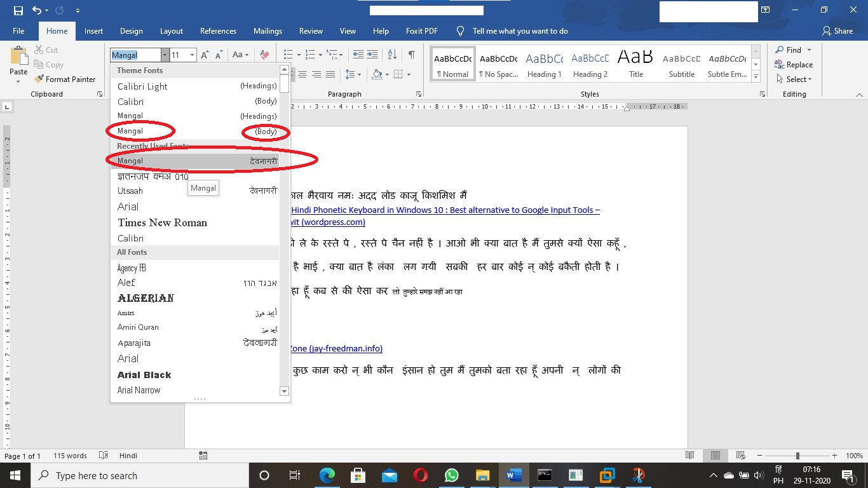This screenshot has width=868, height=488.
Task: Open the Layout tab
Action: point(172,30)
